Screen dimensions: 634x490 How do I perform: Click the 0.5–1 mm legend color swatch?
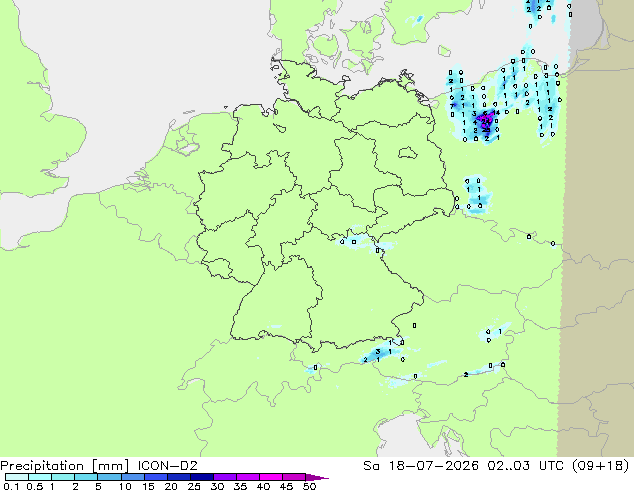point(40,477)
